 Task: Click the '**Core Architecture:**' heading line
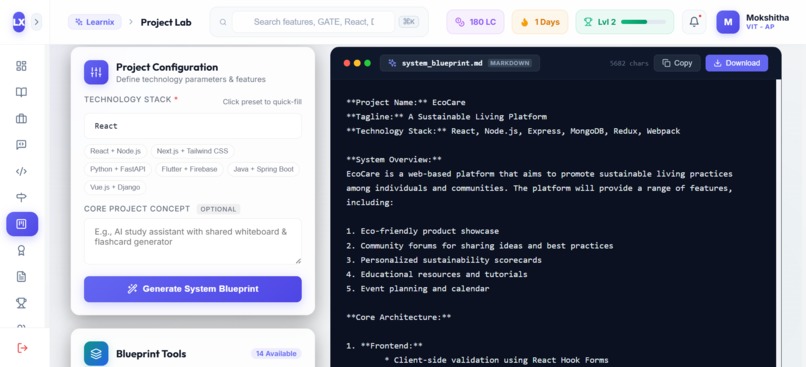tap(398, 317)
